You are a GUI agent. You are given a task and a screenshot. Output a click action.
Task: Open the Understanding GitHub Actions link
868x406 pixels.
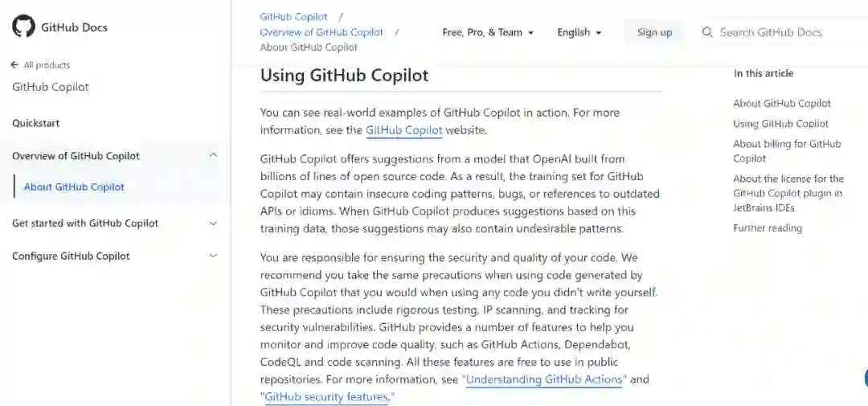544,379
